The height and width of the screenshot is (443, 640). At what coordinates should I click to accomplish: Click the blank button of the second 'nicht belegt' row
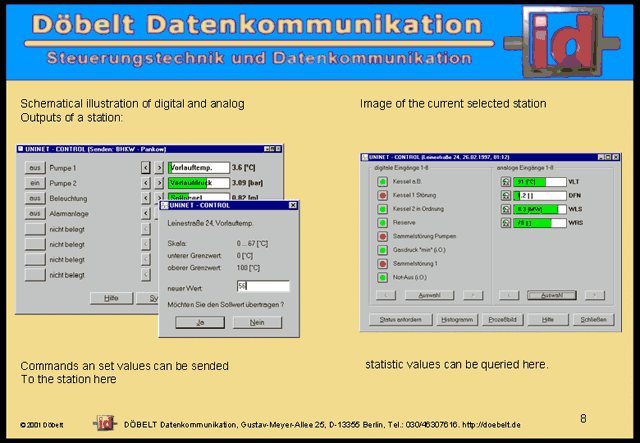point(35,244)
